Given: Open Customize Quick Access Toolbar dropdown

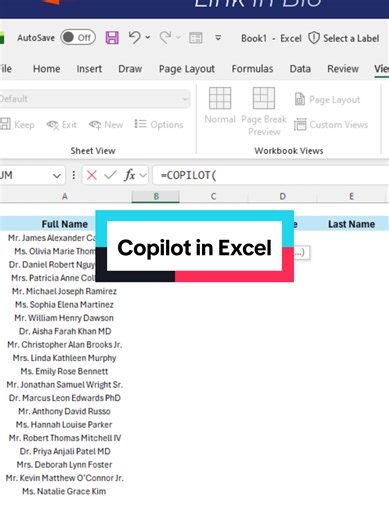Looking at the screenshot, I should (218, 38).
